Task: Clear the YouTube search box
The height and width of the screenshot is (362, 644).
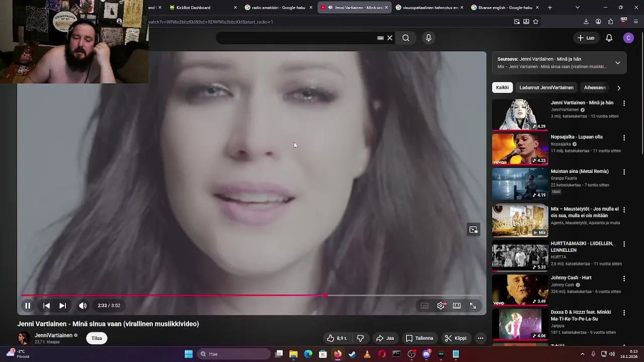Action: pyautogui.click(x=389, y=38)
